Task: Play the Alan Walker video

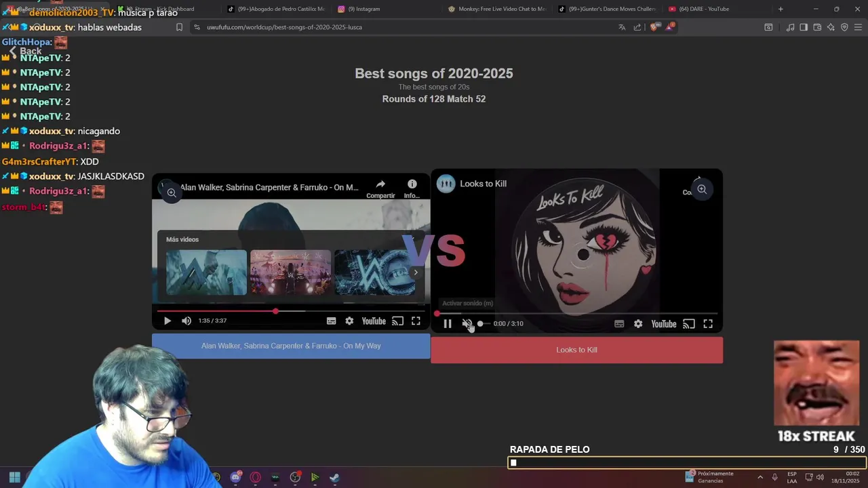Action: point(167,321)
